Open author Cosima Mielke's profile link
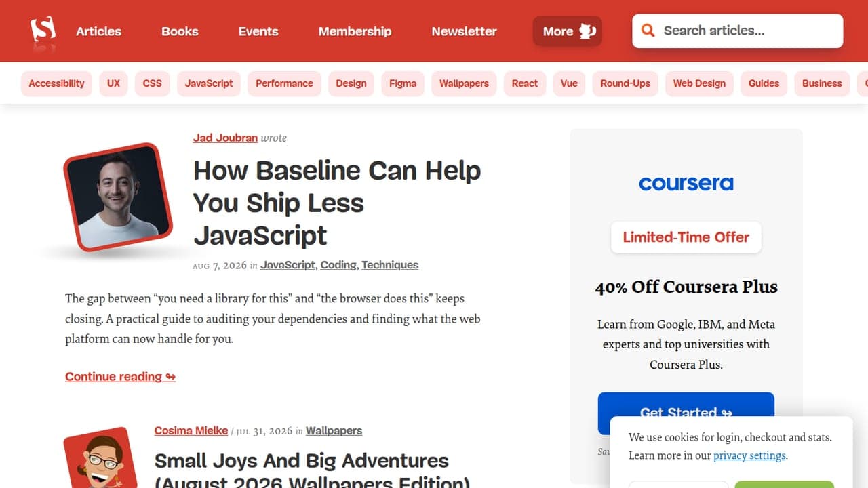 (x=191, y=430)
